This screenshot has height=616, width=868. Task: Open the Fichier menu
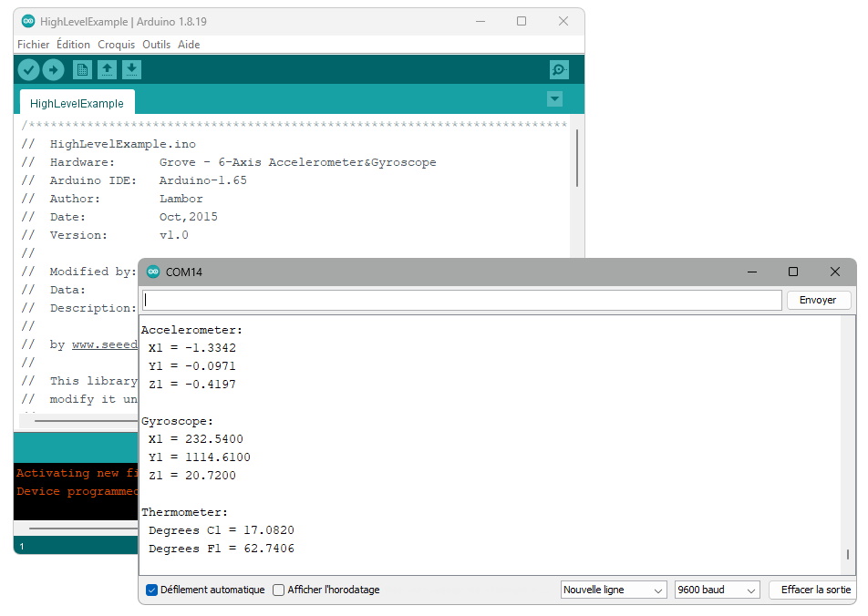[34, 45]
